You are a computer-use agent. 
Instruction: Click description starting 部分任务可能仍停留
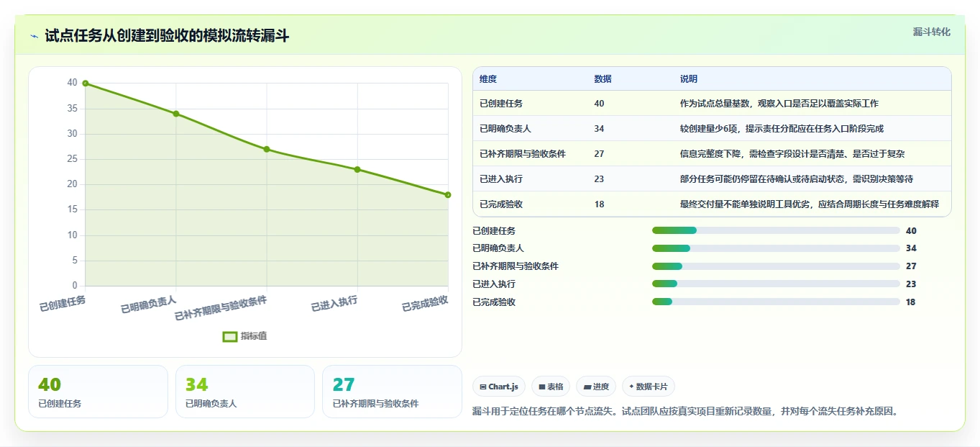(797, 179)
